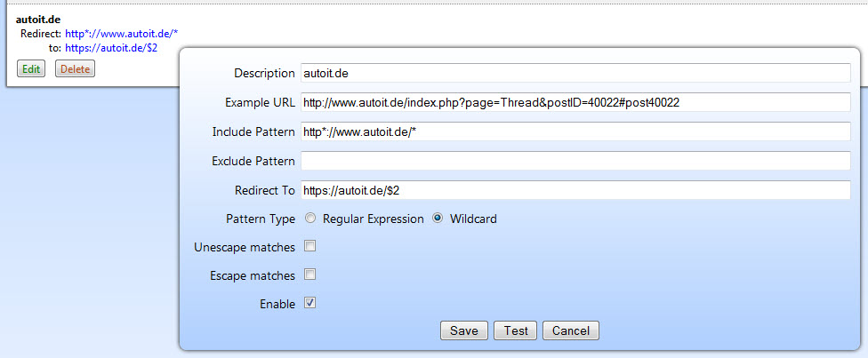Click the Regular Expression label text
This screenshot has width=868, height=358.
coord(373,219)
